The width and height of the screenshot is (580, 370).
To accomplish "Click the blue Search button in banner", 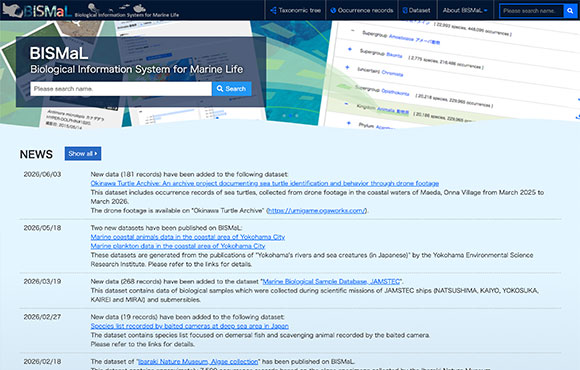I will (232, 89).
